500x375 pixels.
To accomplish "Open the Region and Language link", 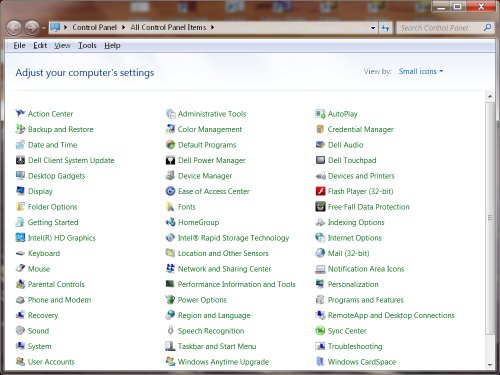I will tap(214, 315).
